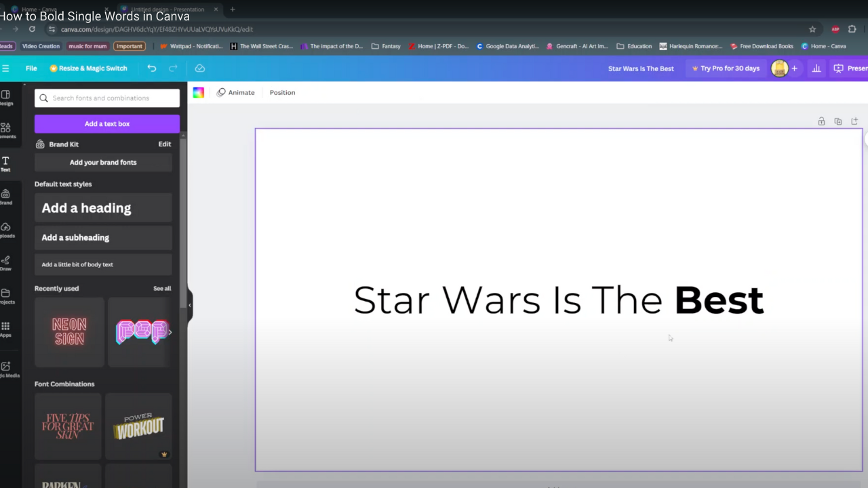The height and width of the screenshot is (488, 868).
Task: Expand the Education bookmark folder
Action: [634, 46]
